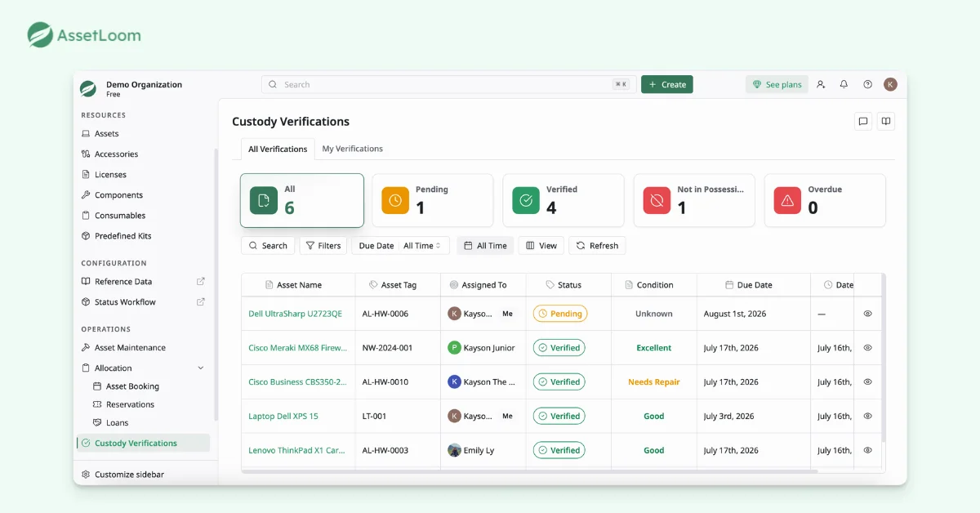Sort by Condition column header
The width and height of the screenshot is (980, 513).
click(654, 285)
